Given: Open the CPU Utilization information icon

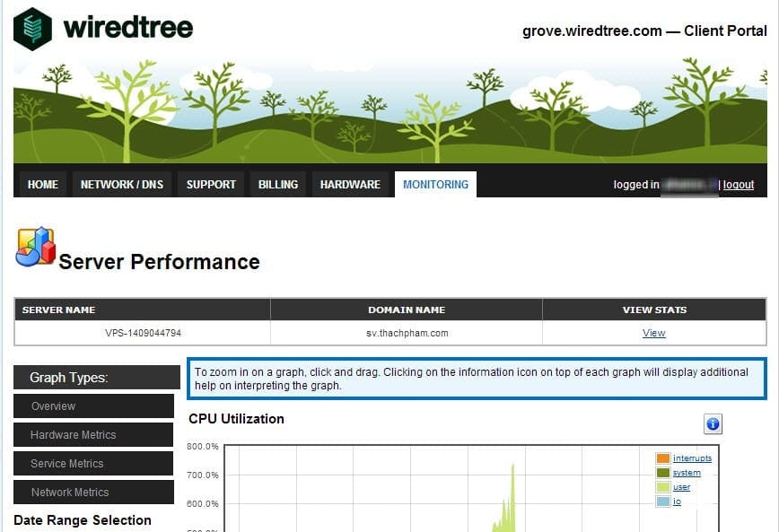Looking at the screenshot, I should click(x=713, y=423).
